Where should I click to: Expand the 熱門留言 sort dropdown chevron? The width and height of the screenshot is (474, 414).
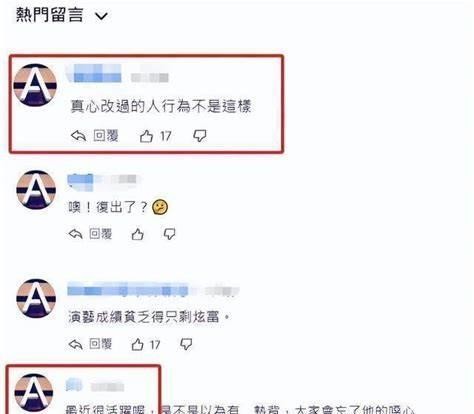coord(101,16)
